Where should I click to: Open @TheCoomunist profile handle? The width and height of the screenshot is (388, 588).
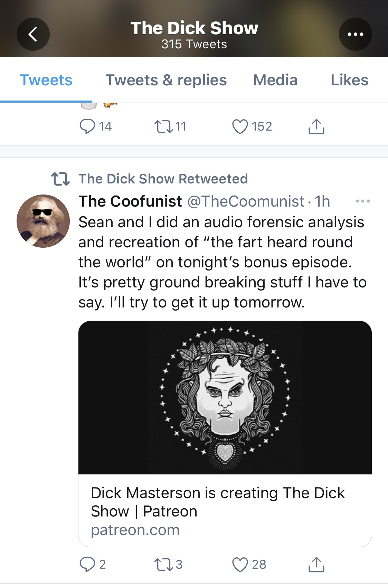pos(246,201)
